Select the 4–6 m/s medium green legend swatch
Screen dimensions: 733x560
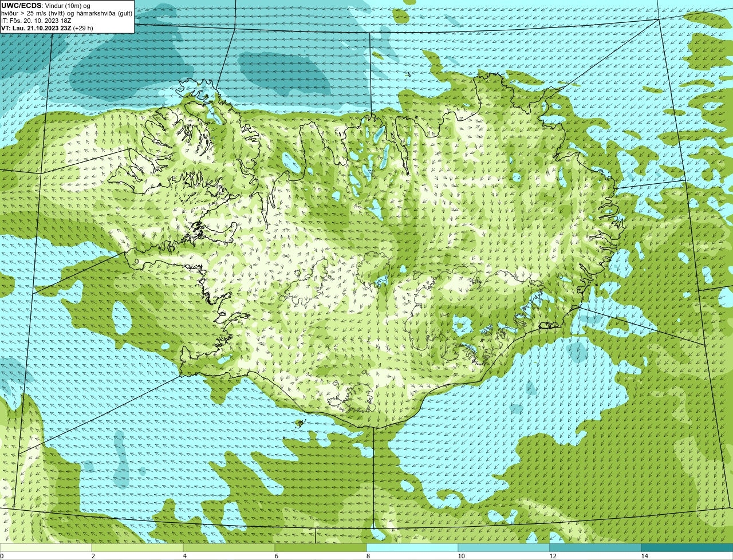[229, 548]
